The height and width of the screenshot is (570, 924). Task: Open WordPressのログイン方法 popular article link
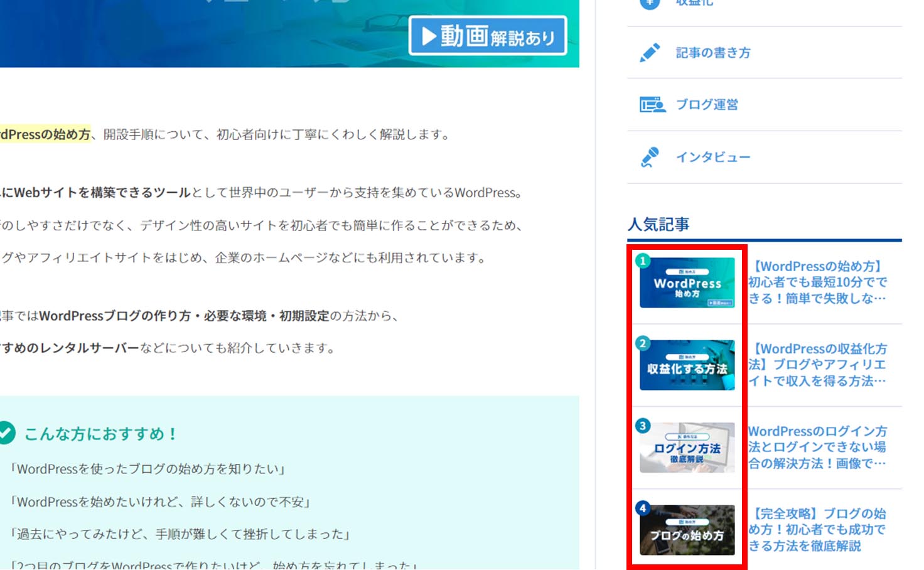coord(818,447)
